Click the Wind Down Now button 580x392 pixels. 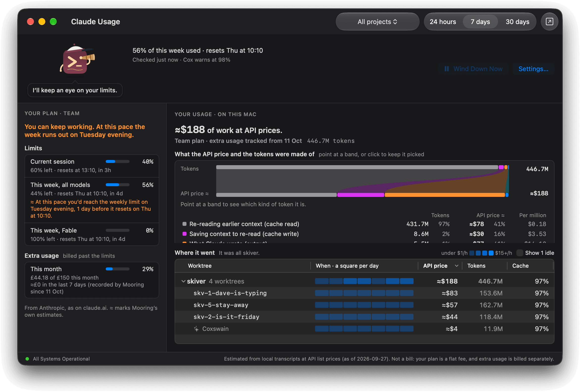pos(473,69)
